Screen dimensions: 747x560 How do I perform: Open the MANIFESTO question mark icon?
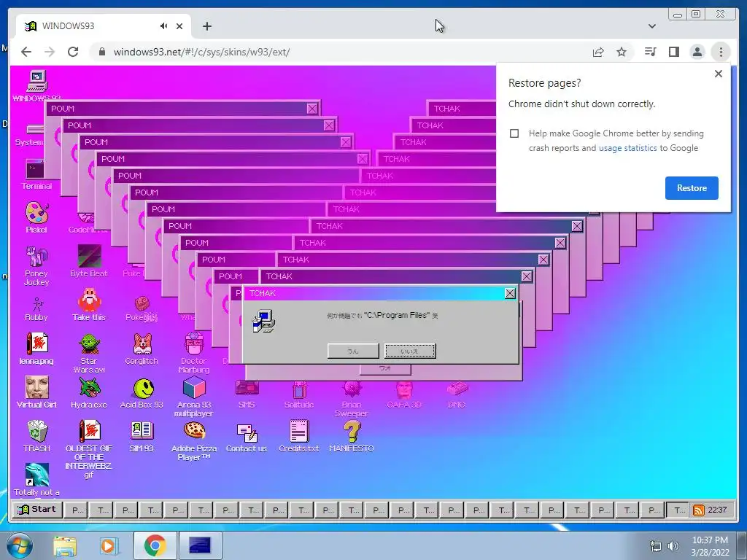tap(351, 436)
